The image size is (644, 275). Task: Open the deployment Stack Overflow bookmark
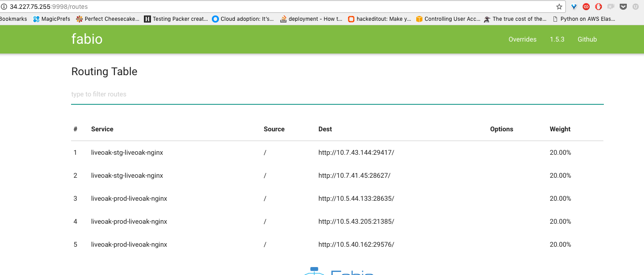click(311, 19)
